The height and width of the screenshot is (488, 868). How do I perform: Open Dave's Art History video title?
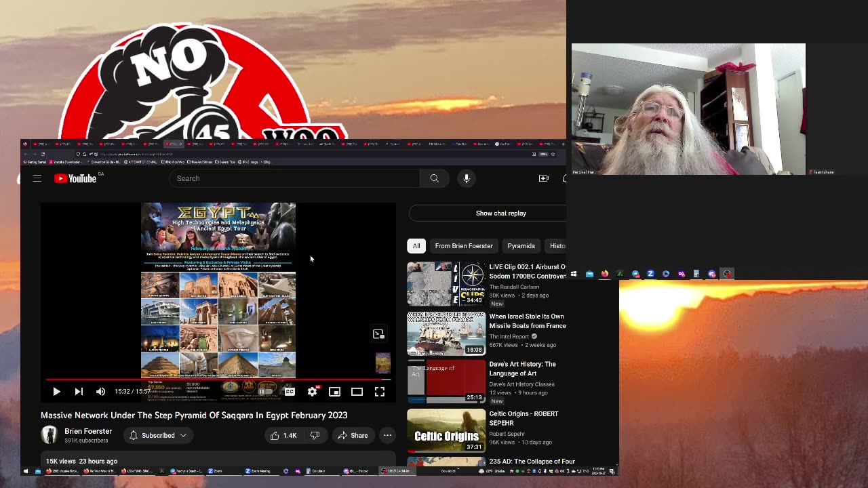tap(522, 369)
